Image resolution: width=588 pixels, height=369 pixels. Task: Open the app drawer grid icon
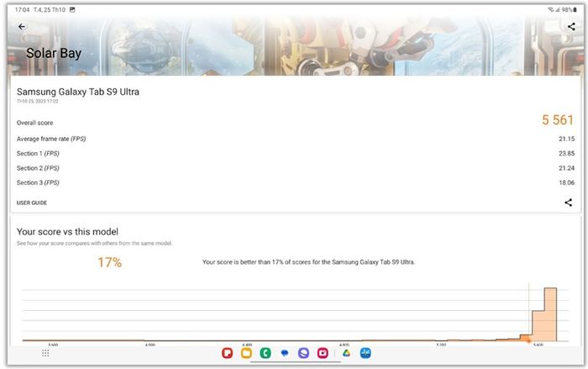45,353
